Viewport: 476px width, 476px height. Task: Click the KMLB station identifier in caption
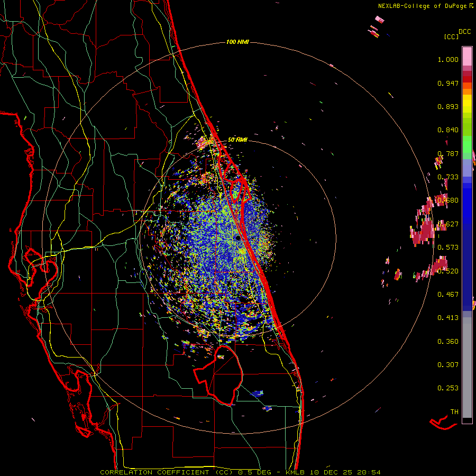tap(296, 472)
